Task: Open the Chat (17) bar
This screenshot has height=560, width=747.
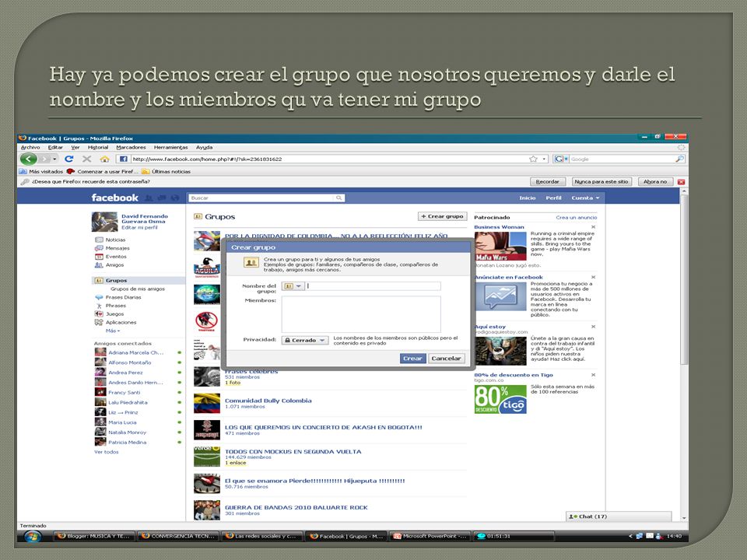Action: (x=619, y=516)
